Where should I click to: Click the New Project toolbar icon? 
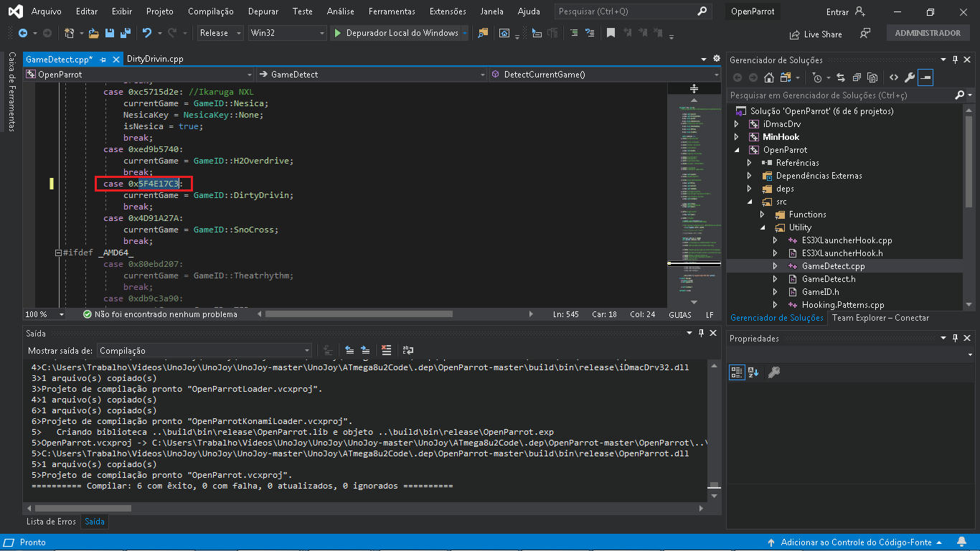point(69,33)
